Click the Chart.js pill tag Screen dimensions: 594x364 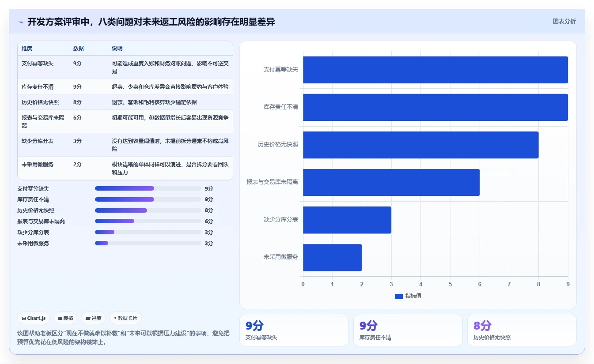(34, 318)
